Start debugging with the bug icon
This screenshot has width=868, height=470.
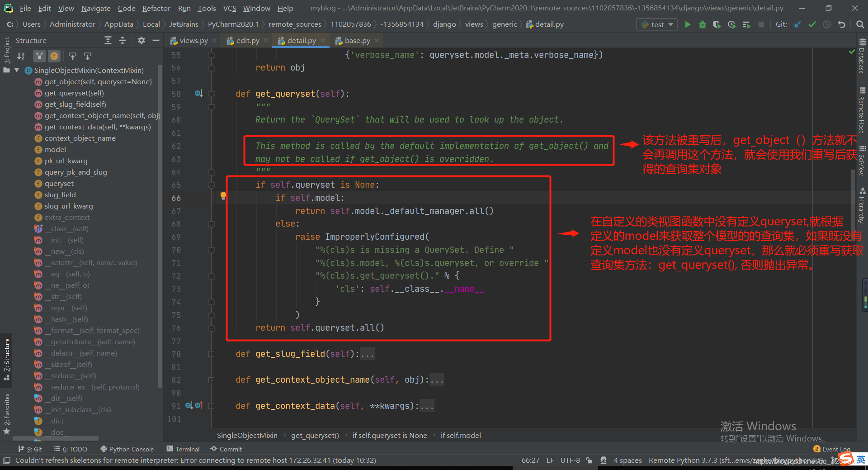[702, 24]
